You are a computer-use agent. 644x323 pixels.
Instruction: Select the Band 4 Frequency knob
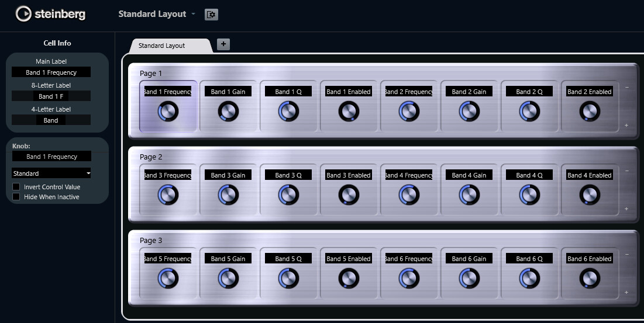pyautogui.click(x=409, y=195)
